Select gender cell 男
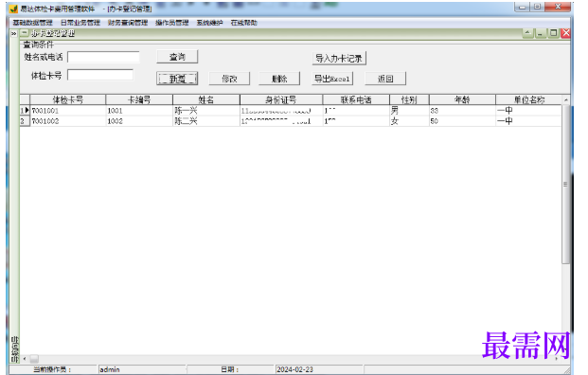588x375 pixels. (x=409, y=110)
